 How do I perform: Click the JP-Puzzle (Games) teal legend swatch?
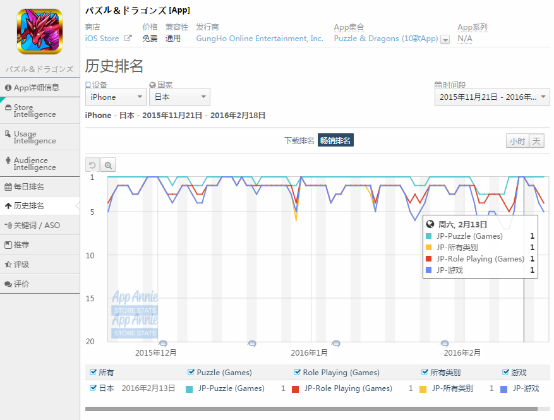[x=189, y=389]
